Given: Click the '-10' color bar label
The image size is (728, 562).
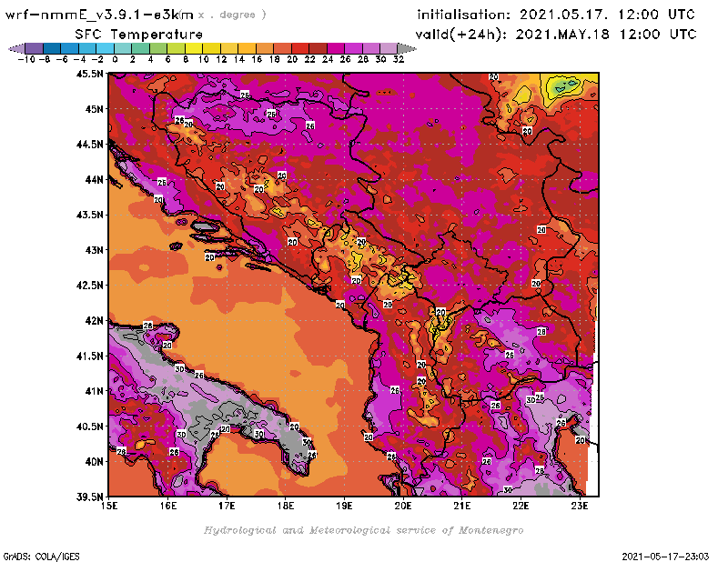Looking at the screenshot, I should coord(26,60).
